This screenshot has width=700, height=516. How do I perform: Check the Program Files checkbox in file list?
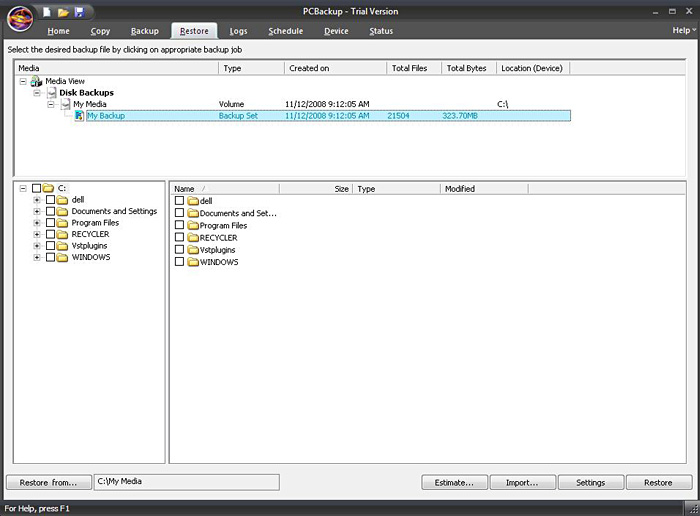[179, 225]
